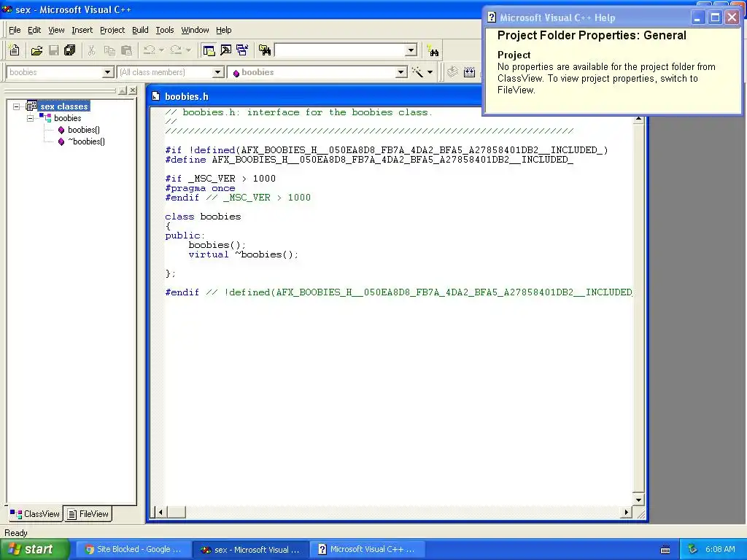The height and width of the screenshot is (560, 747).
Task: Open the Window menu
Action: pyautogui.click(x=195, y=30)
